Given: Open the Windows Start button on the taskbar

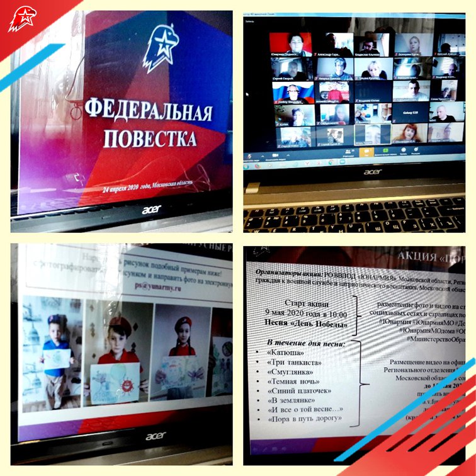Looking at the screenshot, I should pyautogui.click(x=251, y=164).
